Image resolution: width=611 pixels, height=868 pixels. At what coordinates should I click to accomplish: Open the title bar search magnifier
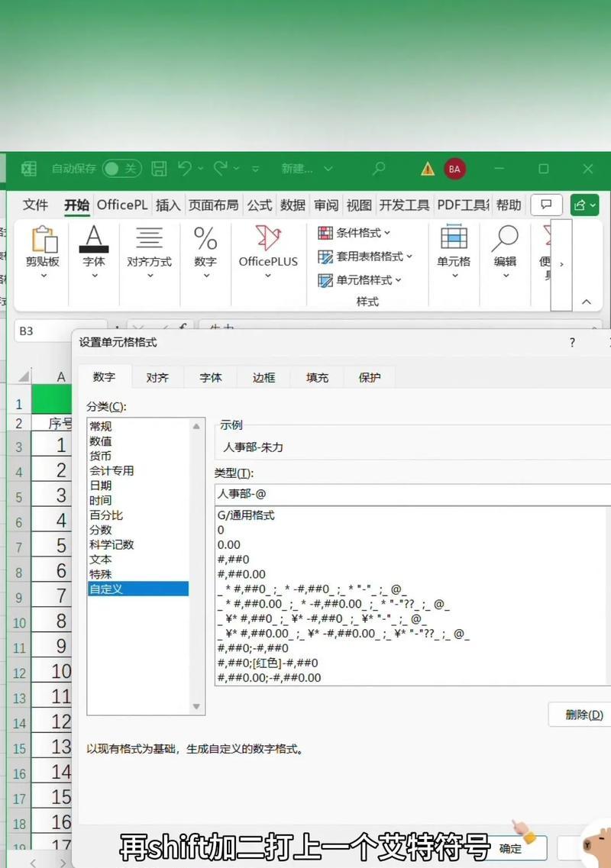point(379,168)
